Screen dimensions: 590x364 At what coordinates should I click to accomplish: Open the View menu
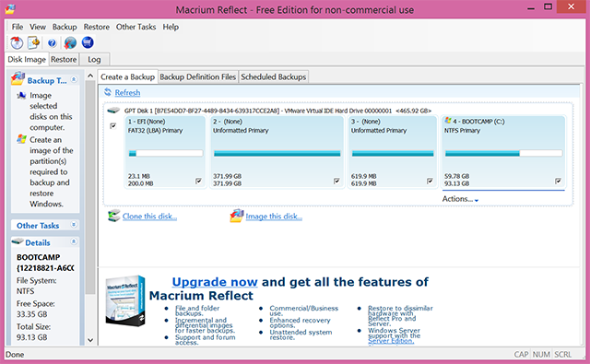coord(38,27)
